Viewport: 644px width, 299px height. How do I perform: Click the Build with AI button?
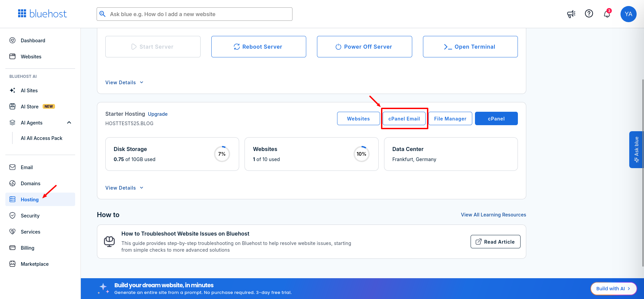(613, 289)
